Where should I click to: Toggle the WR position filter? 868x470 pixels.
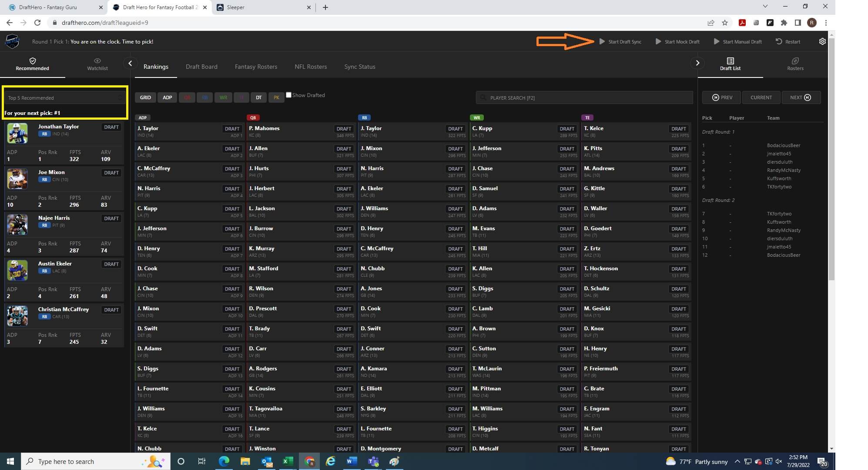tap(223, 97)
